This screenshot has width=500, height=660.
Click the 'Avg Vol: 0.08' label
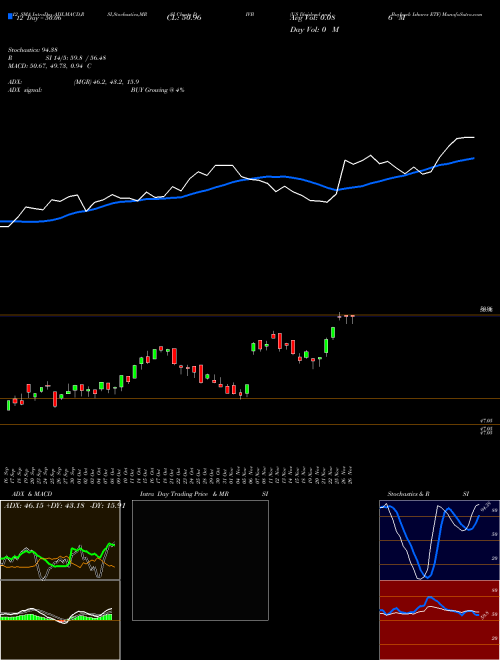[x=313, y=18]
